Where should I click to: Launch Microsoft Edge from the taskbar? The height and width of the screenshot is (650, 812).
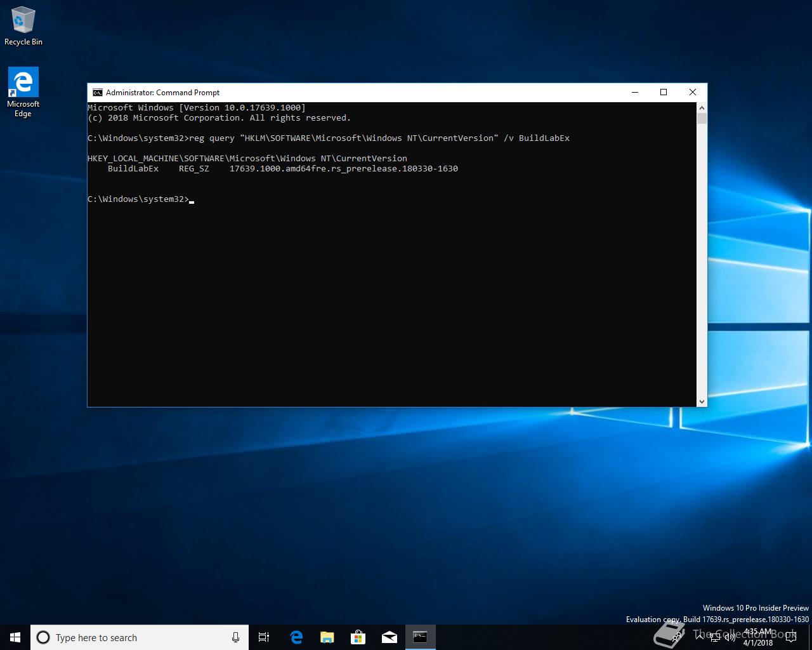click(x=296, y=637)
